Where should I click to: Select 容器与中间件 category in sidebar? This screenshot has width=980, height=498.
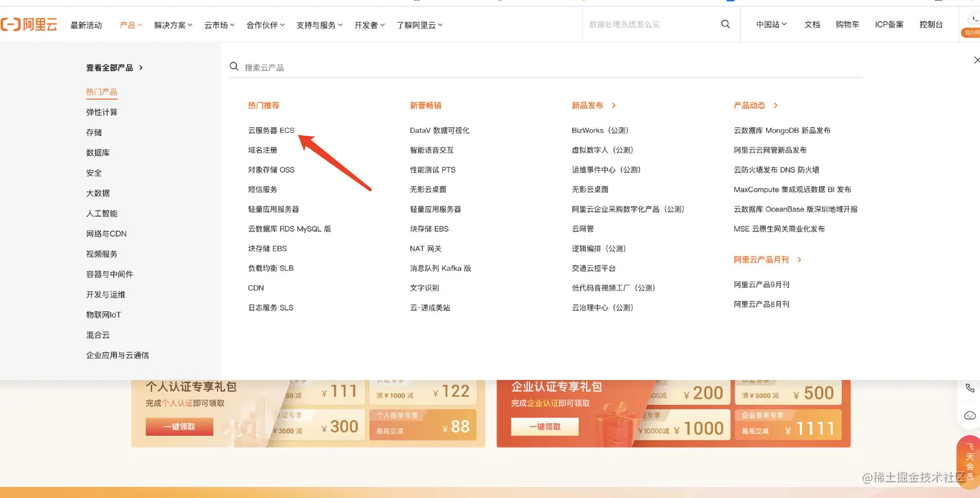[x=110, y=274]
